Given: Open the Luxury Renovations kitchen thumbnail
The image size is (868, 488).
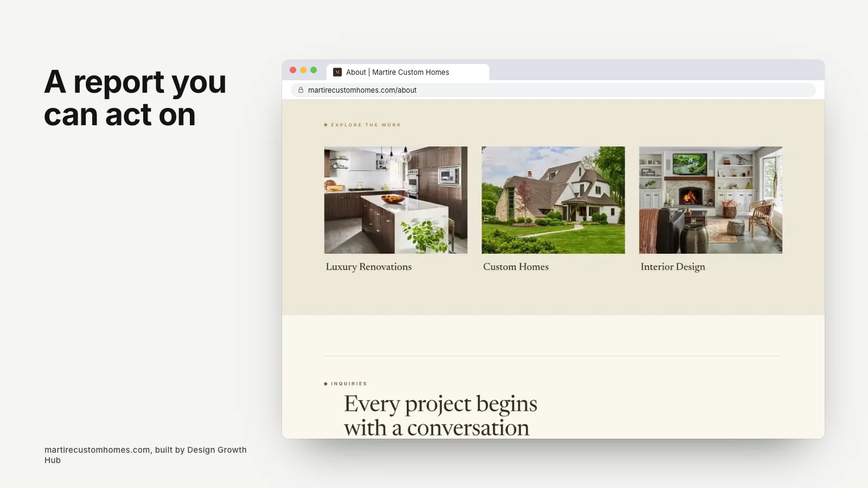Looking at the screenshot, I should (x=395, y=200).
